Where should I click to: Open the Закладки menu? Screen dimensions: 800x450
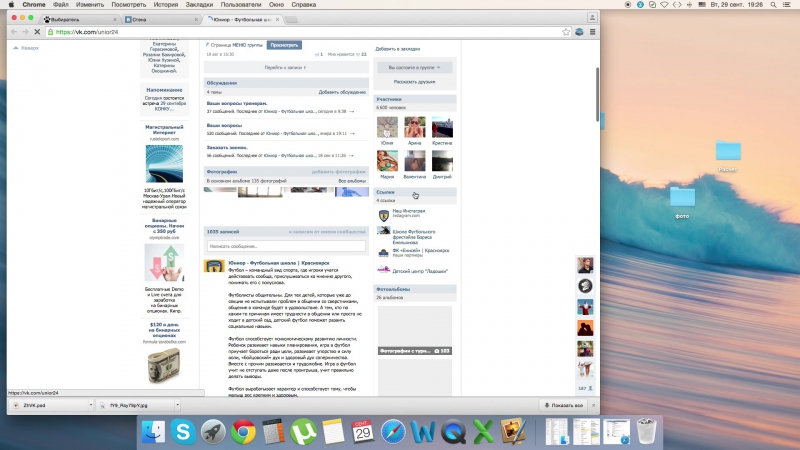click(x=199, y=5)
